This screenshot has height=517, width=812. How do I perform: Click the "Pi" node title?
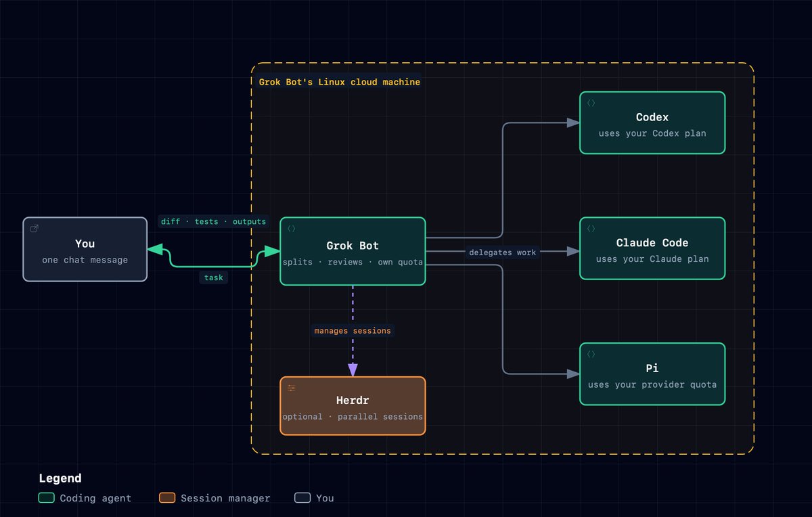pyautogui.click(x=652, y=369)
